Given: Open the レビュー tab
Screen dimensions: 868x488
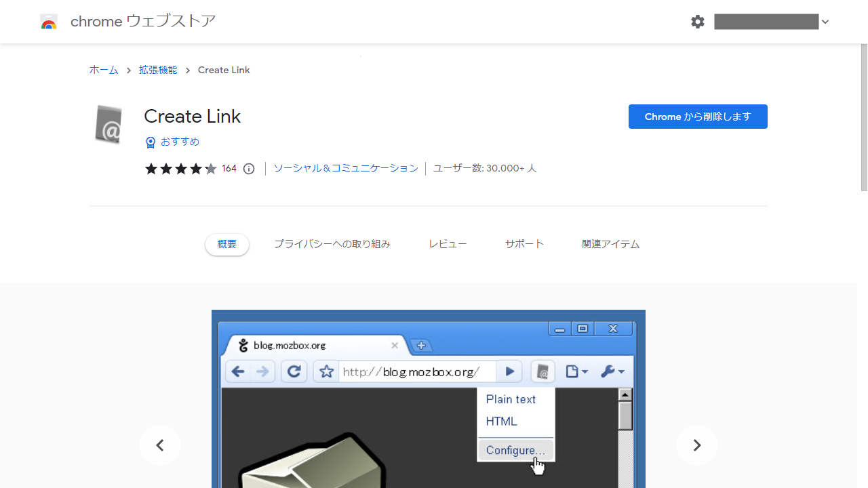Looking at the screenshot, I should coord(448,244).
